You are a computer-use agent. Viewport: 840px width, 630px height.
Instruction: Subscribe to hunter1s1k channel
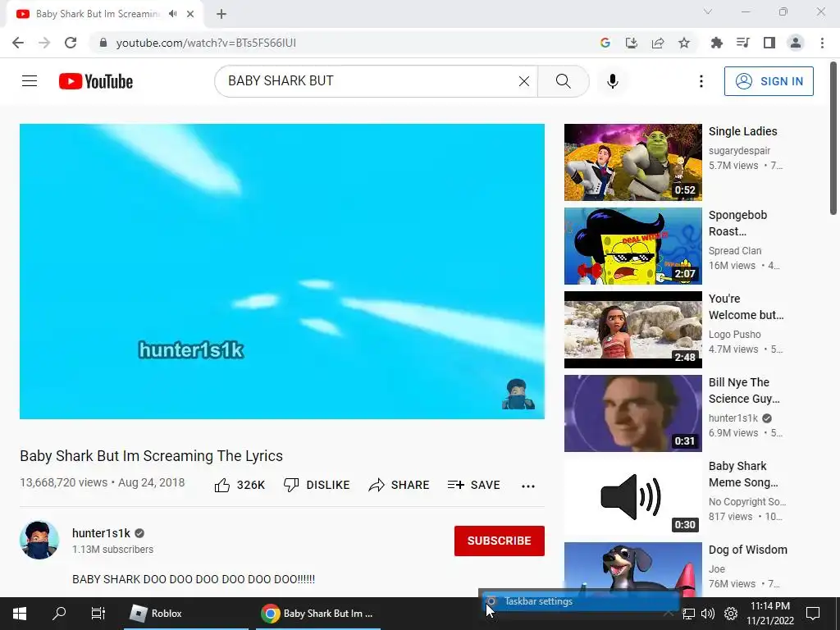click(500, 541)
